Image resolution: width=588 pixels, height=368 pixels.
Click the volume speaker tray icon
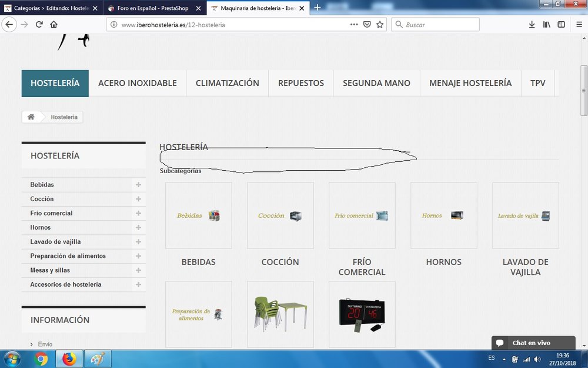tap(537, 359)
